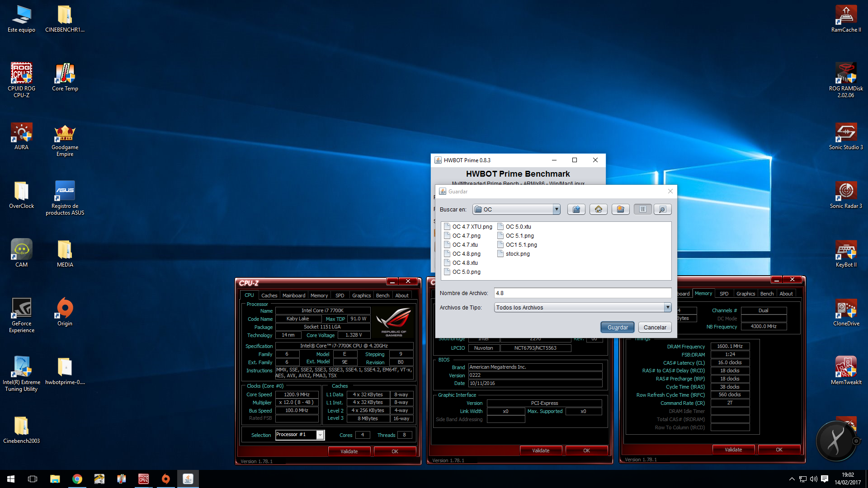The width and height of the screenshot is (868, 488).
Task: Open the About tab in left CPU-Z window
Action: point(402,296)
